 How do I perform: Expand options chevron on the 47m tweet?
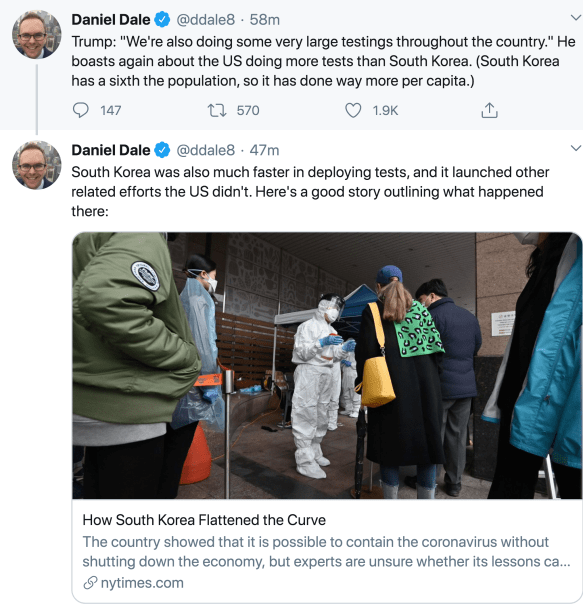coord(576,148)
